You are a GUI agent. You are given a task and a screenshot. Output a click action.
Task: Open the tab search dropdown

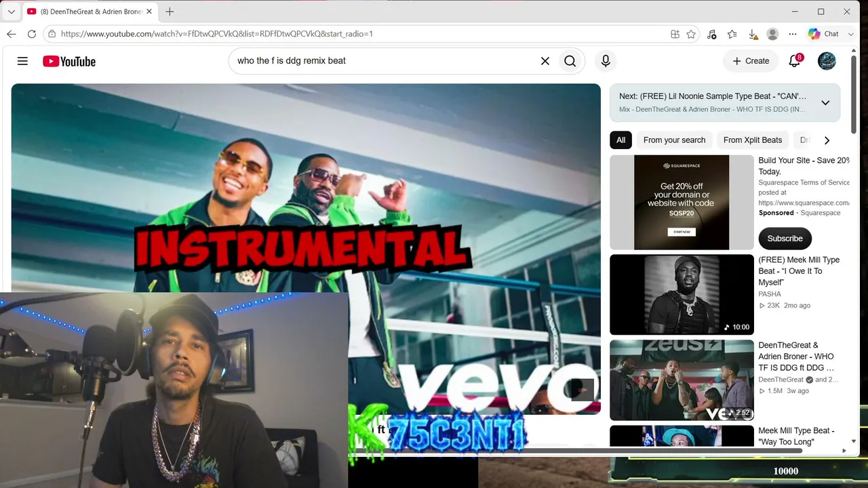(x=11, y=12)
